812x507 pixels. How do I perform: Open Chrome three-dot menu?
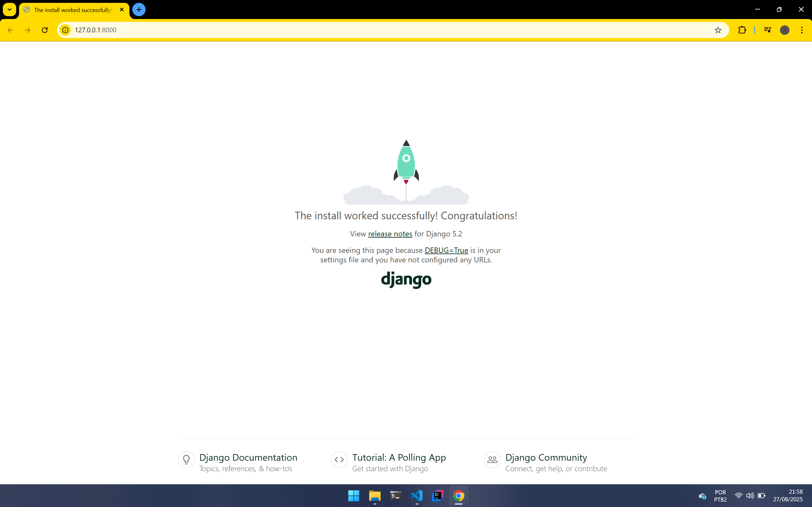(x=802, y=30)
